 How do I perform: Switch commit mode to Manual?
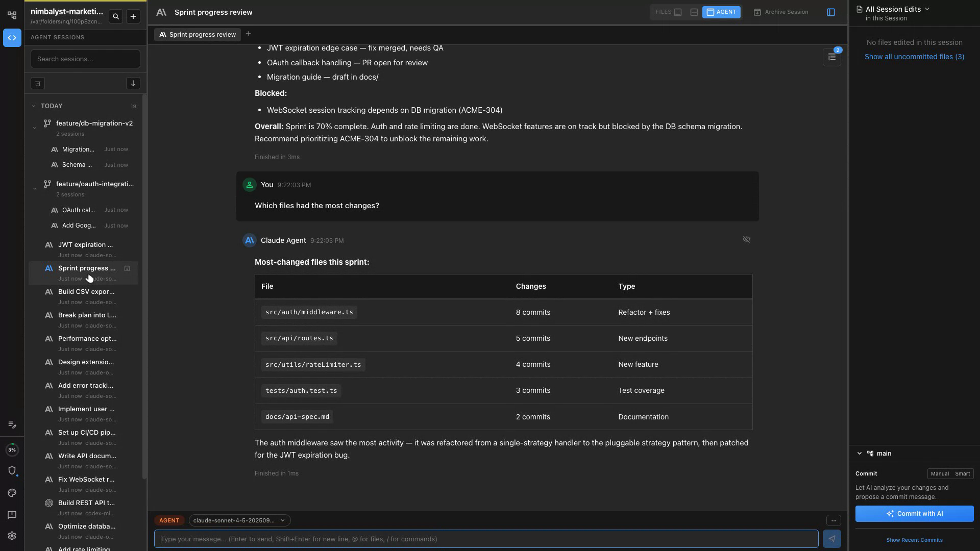tap(940, 474)
